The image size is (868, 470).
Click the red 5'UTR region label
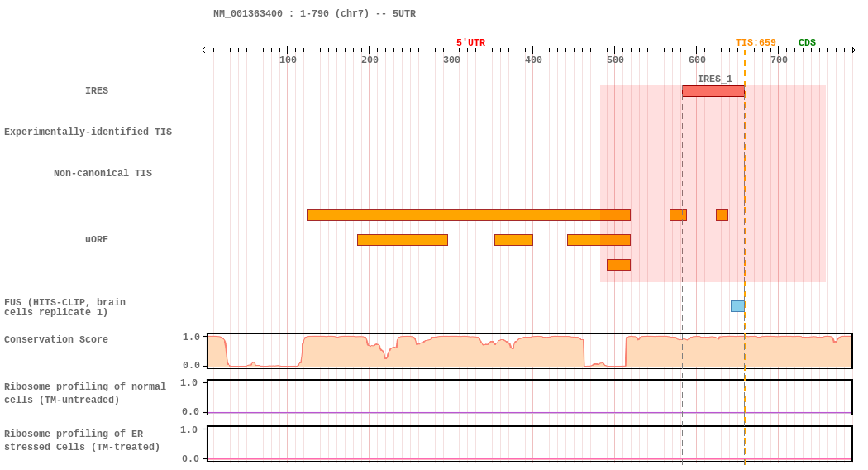(x=470, y=43)
